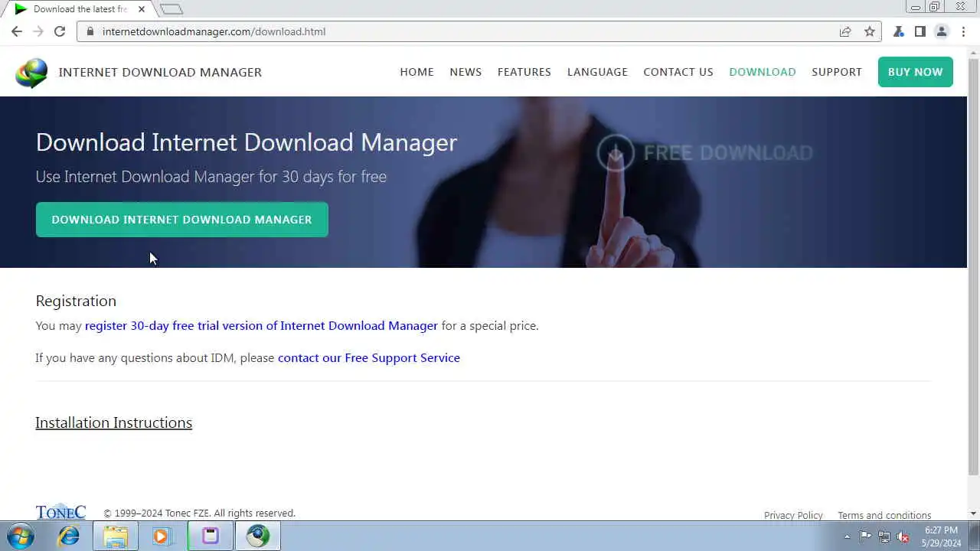Click the Internet Download Manager logo
Viewport: 980px width, 551px height.
click(31, 72)
